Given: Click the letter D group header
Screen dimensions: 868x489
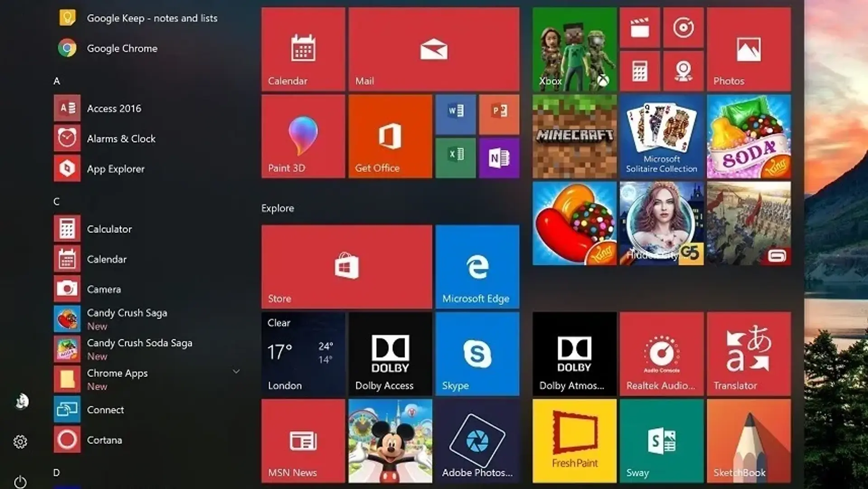Looking at the screenshot, I should coord(57,473).
